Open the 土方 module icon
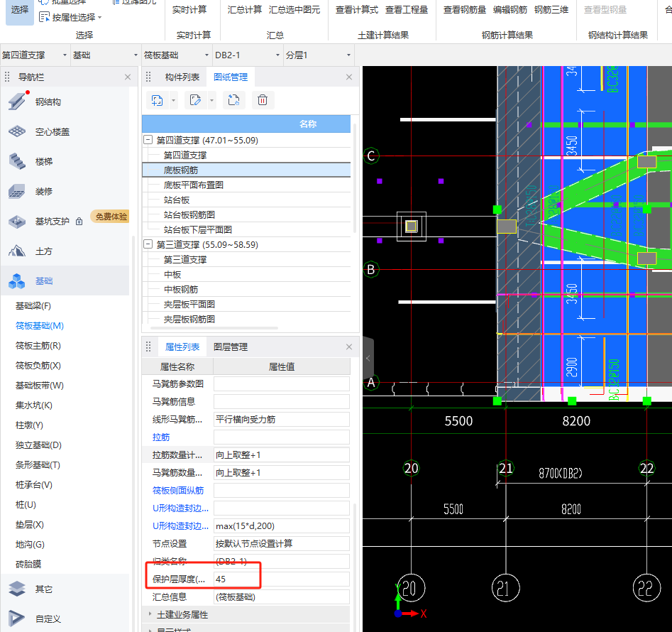Screen dimensions: 672x632 pos(17,251)
